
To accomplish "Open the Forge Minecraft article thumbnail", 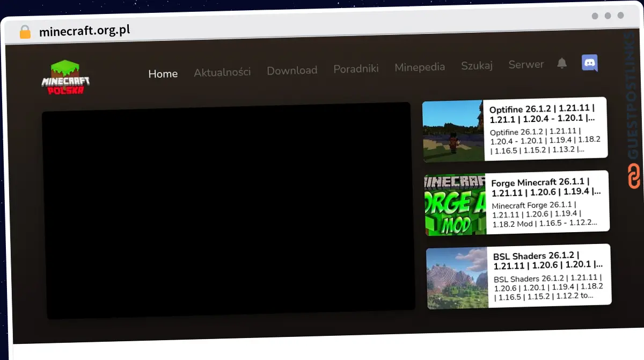I will [456, 204].
